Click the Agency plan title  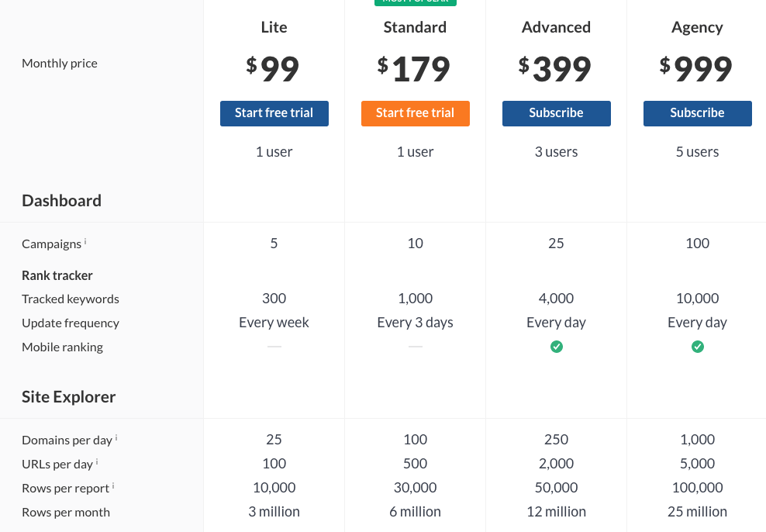698,28
